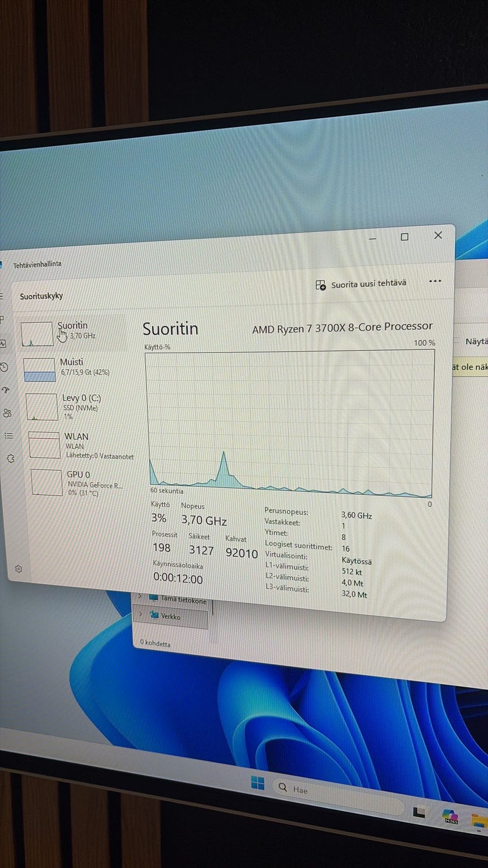Viewport: 488px width, 868px height.
Task: Click the L3-välimuisti value 32,0 Mt
Action: 355,594
